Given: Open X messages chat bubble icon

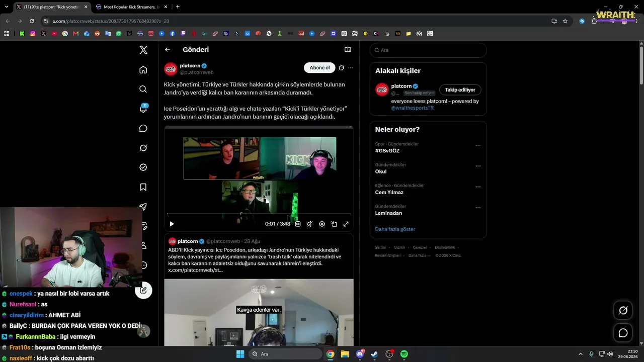Looking at the screenshot, I should click(143, 128).
